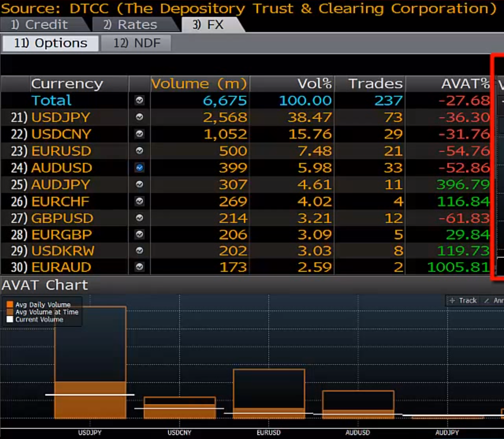Toggle the chart checkmark for Total row
Viewport: 504px width, 439px height.
pos(139,100)
